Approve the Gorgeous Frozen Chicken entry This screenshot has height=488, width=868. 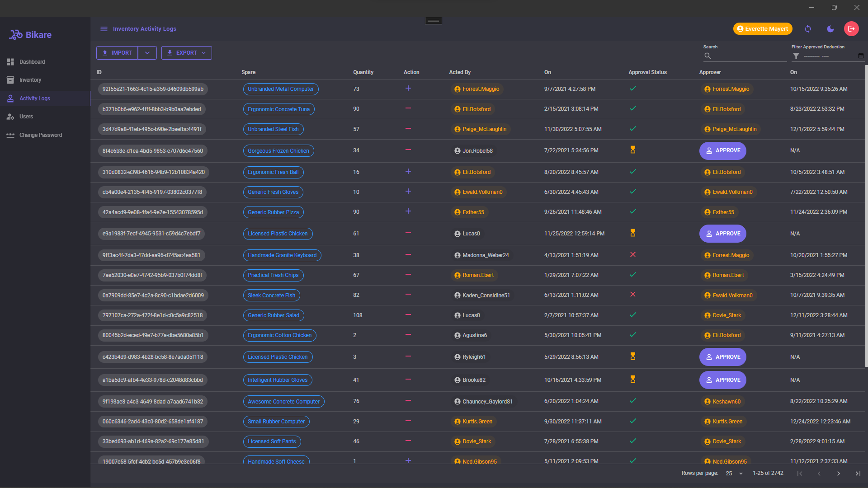(722, 150)
